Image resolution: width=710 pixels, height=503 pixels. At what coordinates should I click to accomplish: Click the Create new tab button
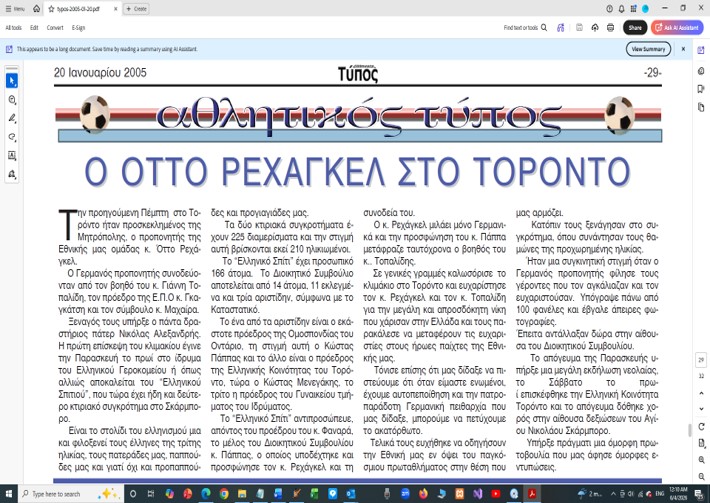click(136, 9)
